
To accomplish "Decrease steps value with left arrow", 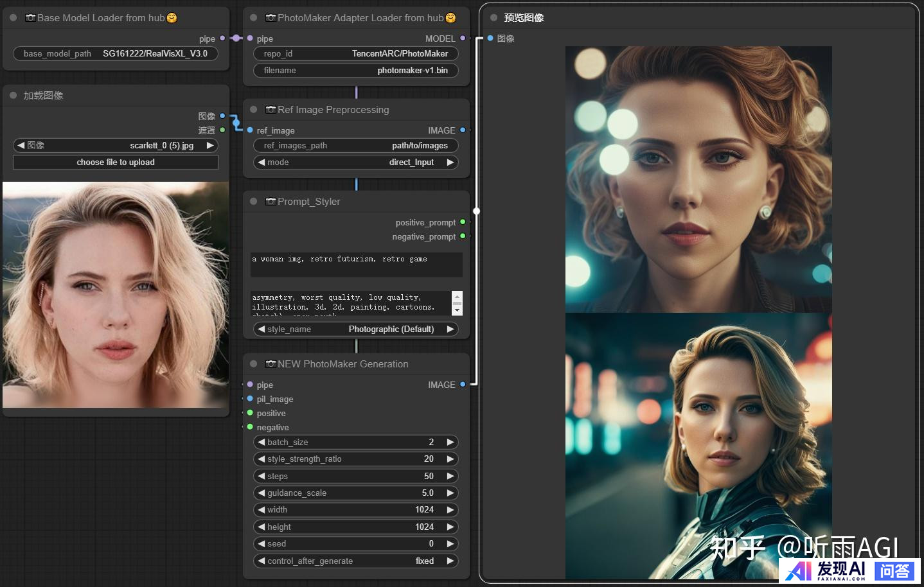I will click(262, 477).
